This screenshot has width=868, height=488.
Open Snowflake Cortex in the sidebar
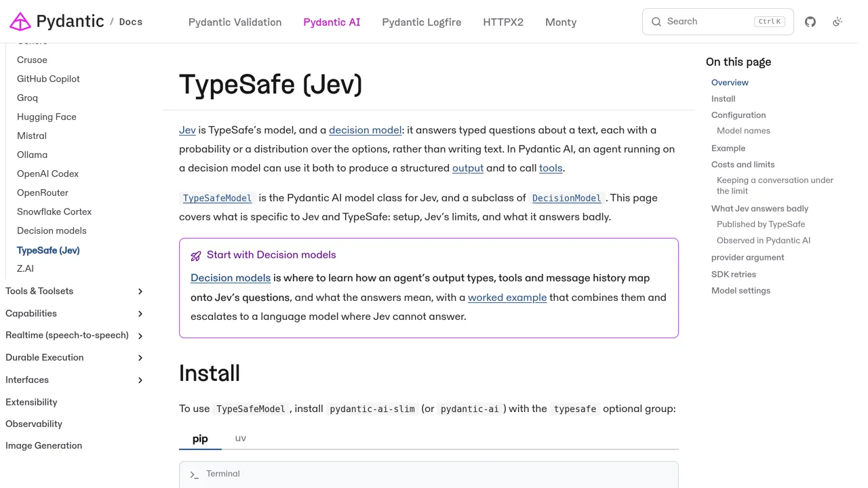[x=54, y=211]
